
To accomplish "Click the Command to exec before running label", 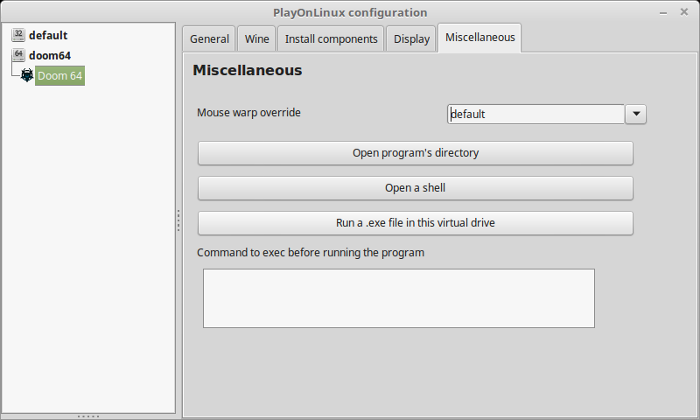I will coord(311,253).
